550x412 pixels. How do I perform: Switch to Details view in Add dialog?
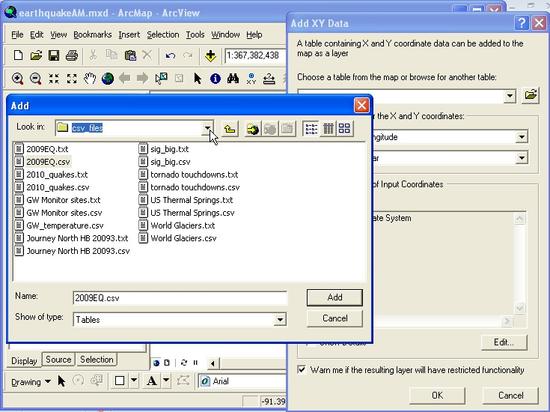tap(328, 129)
